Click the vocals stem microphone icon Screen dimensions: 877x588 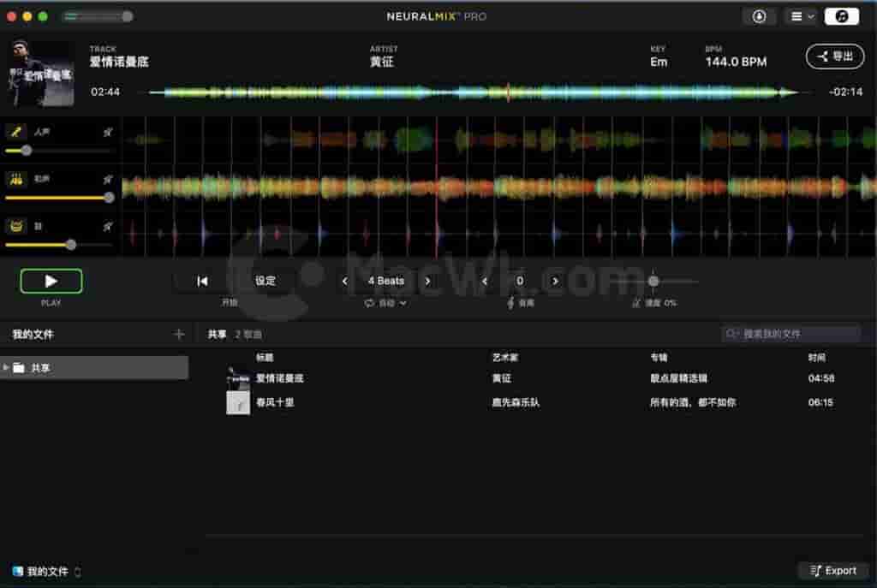tap(16, 132)
